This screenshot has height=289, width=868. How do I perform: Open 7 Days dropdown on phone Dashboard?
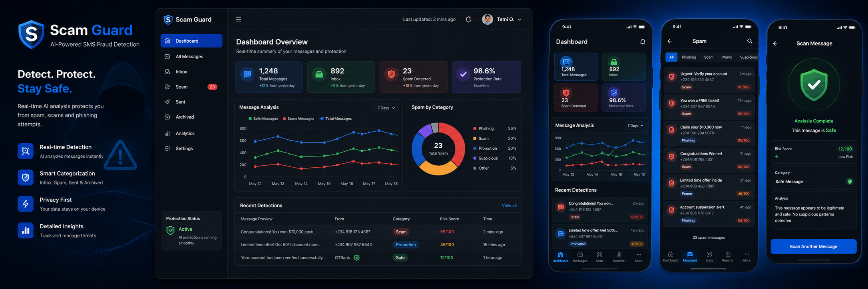pyautogui.click(x=635, y=125)
